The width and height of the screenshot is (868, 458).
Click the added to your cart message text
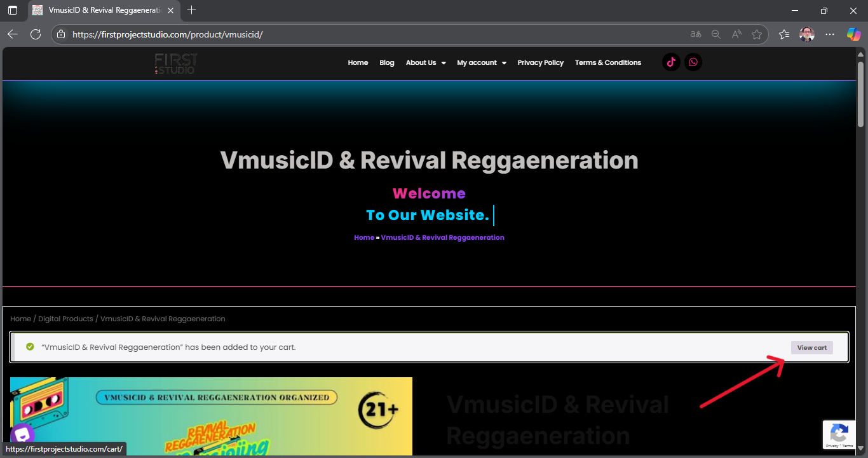(x=168, y=347)
